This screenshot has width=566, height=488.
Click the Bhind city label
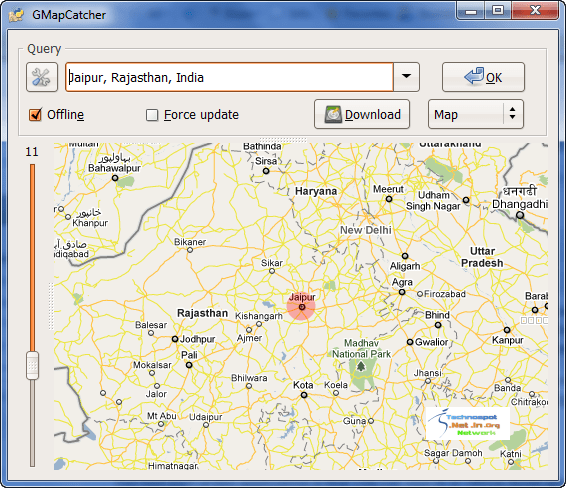(x=437, y=315)
